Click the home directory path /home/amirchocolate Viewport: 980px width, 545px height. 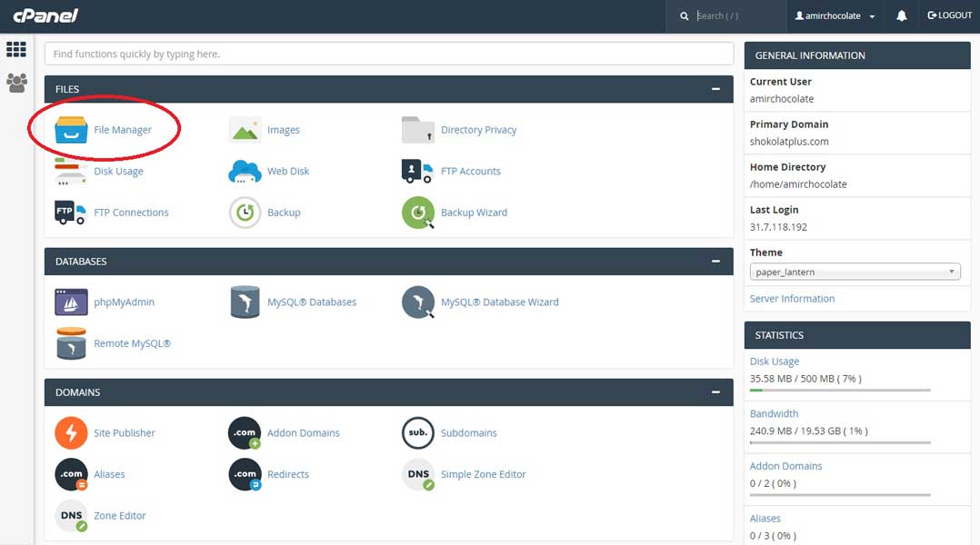coord(798,184)
